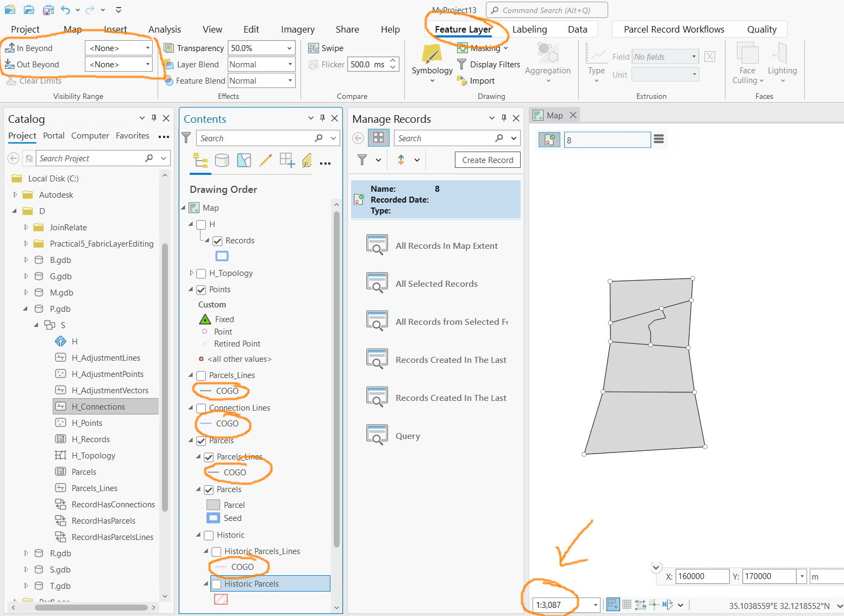Image resolution: width=844 pixels, height=616 pixels.
Task: Click the red Historic Parcels symbol swatch
Action: 221,599
